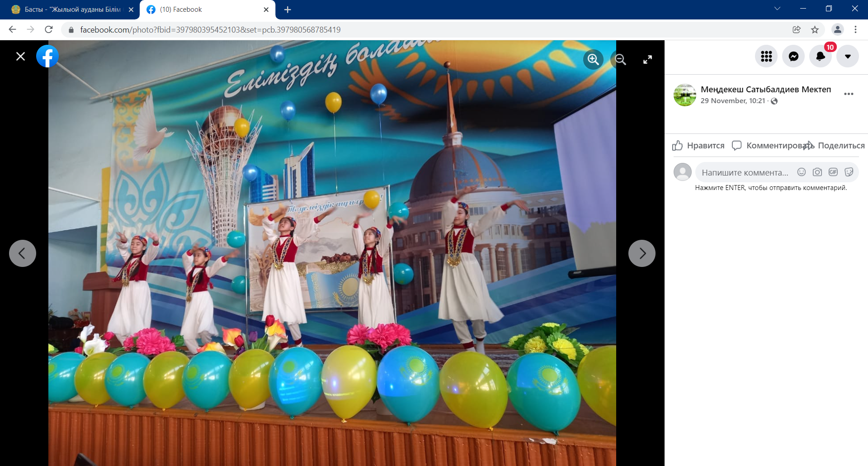Open Мендекеш Сатыбалдиев Мектеп page
The width and height of the screenshot is (868, 466).
tap(765, 90)
